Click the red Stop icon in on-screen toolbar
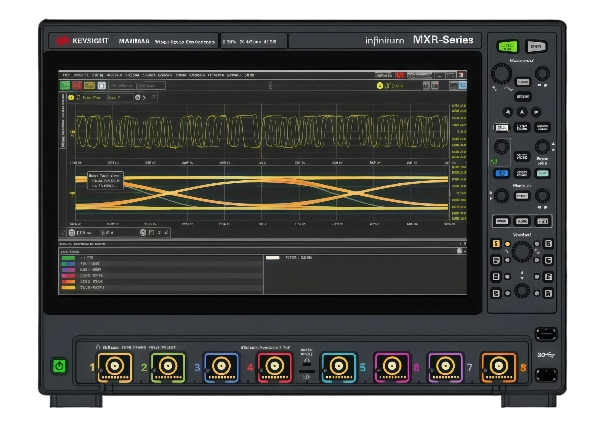This screenshot has width=600, height=433. tap(78, 86)
